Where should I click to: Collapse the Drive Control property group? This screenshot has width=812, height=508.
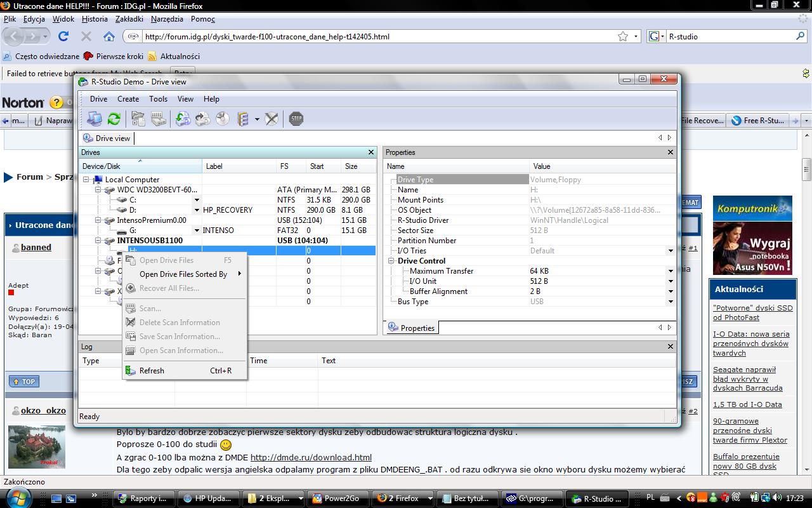click(391, 261)
